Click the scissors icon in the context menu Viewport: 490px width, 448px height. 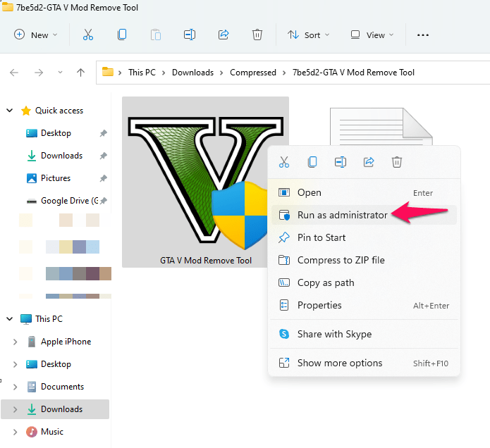point(284,162)
